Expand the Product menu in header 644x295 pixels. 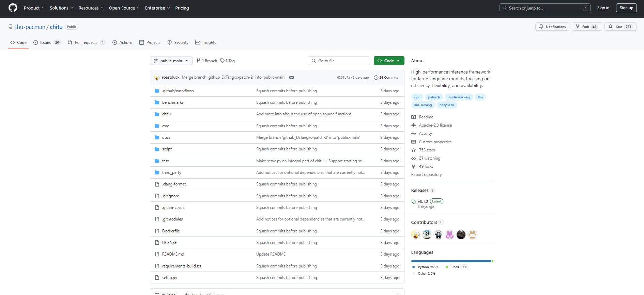coord(34,8)
